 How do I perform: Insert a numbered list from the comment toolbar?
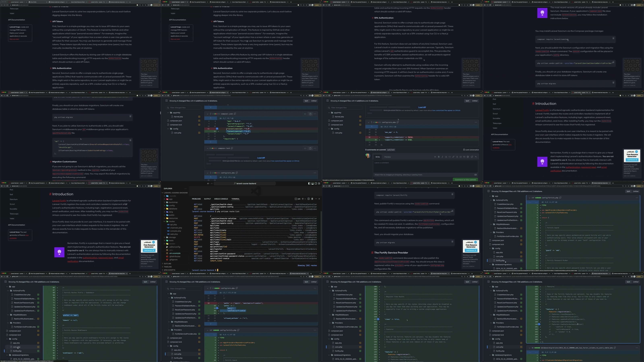click(460, 157)
